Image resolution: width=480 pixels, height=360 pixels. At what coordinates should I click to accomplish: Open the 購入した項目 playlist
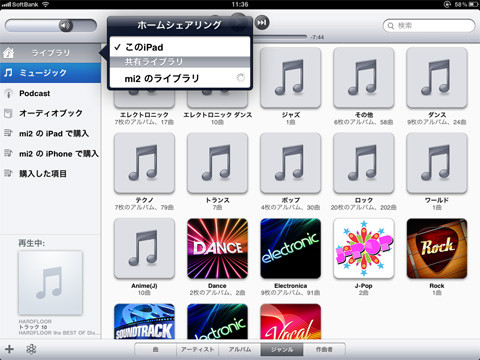pos(50,174)
